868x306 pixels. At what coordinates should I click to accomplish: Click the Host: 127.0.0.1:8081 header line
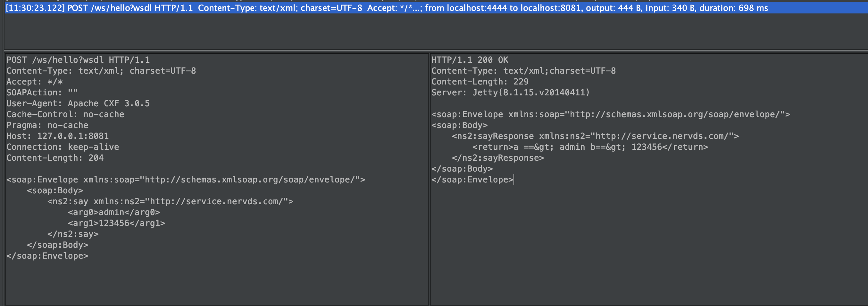click(57, 136)
